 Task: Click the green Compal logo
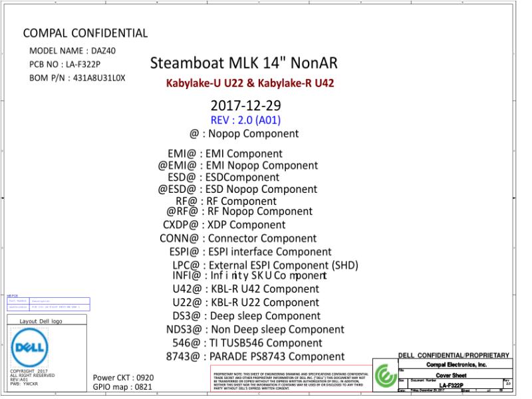pos(386,375)
